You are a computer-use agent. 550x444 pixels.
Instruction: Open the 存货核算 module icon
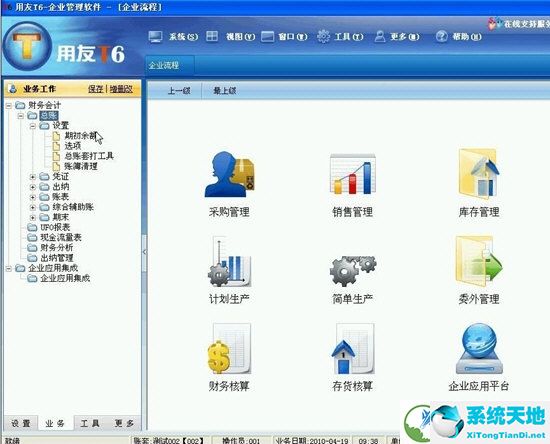pyautogui.click(x=353, y=349)
